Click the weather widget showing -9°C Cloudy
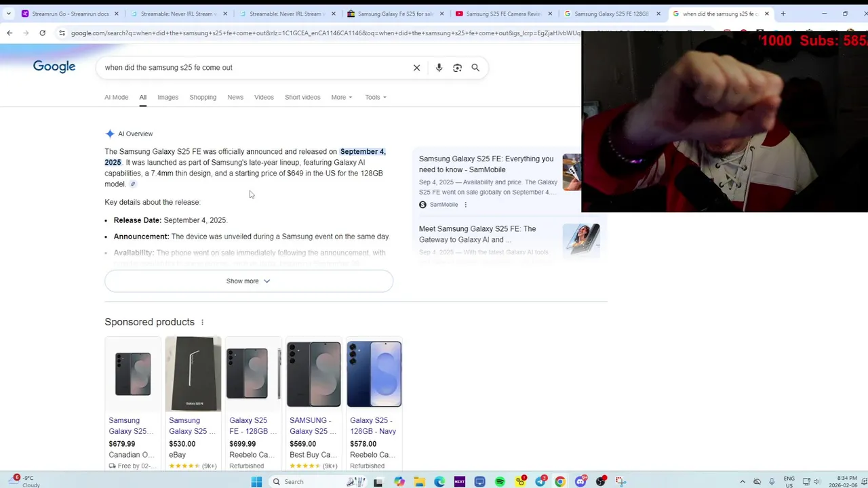Screen dimensions: 868x488 [x=26, y=481]
